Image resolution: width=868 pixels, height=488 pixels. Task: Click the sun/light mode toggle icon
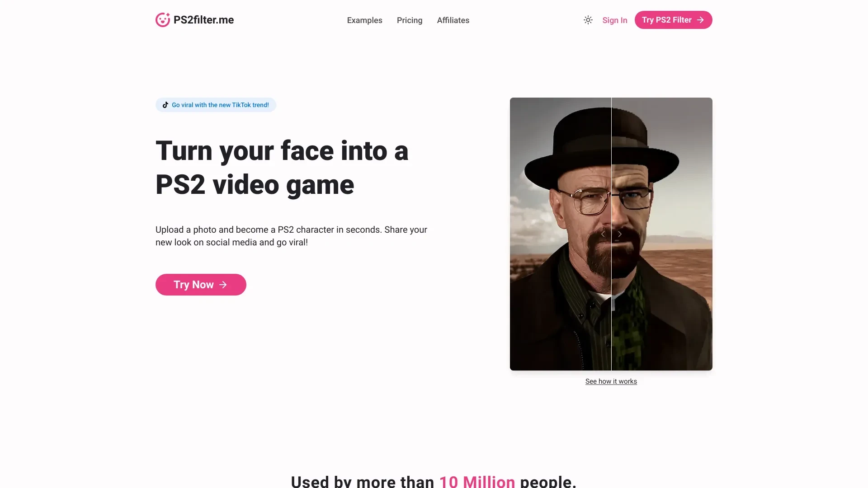(588, 20)
